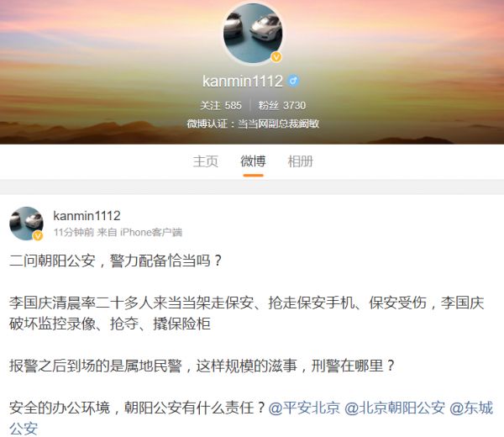Open the large profile avatar photo
Viewport: 504px width, 437px height.
pos(253,33)
